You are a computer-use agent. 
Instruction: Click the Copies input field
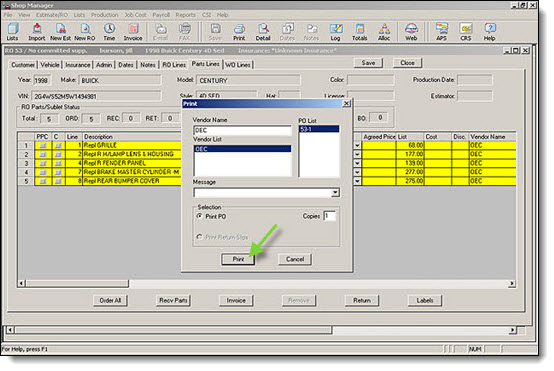pyautogui.click(x=330, y=216)
